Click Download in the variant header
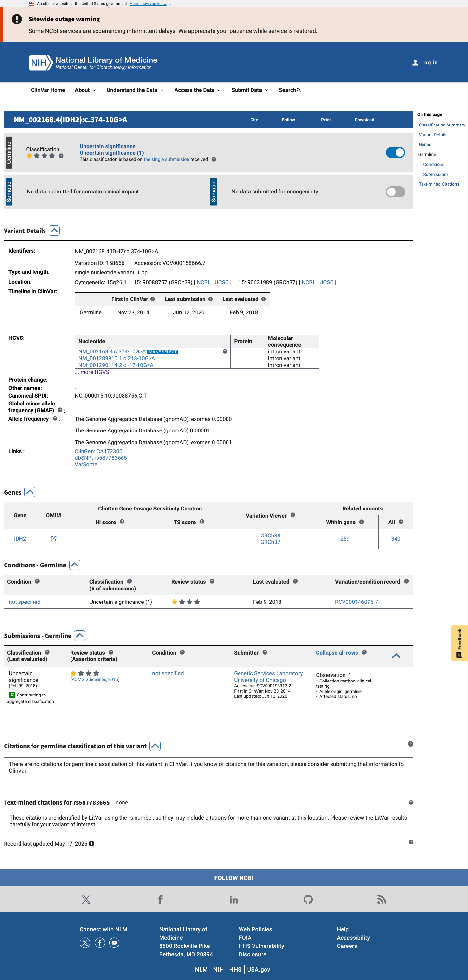 point(365,120)
